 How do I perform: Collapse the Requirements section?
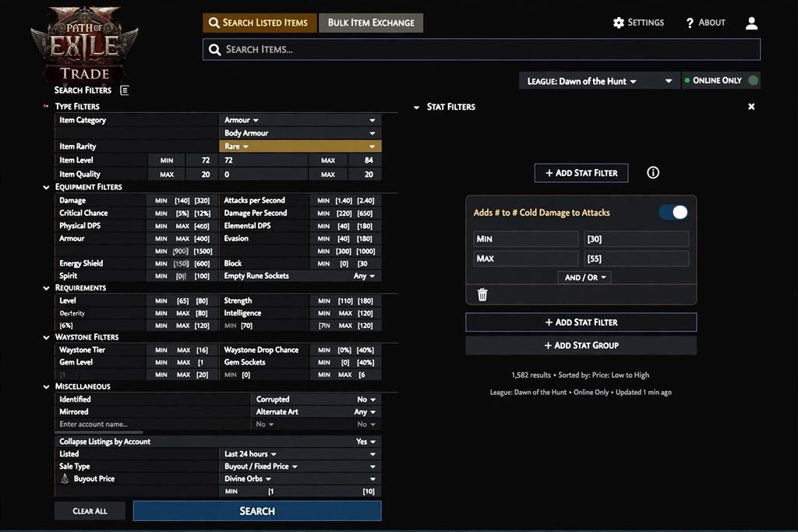pyautogui.click(x=46, y=288)
